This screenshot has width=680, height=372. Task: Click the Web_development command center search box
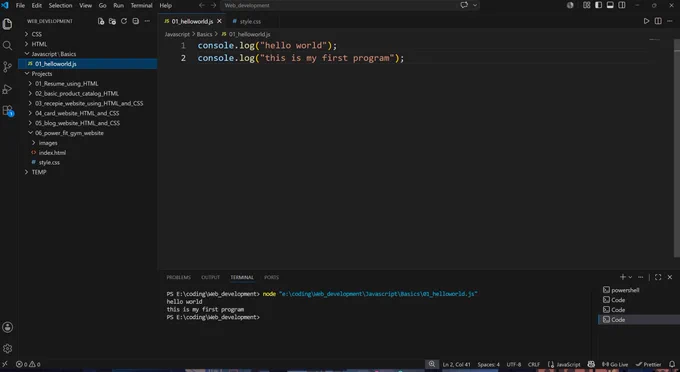[340, 5]
